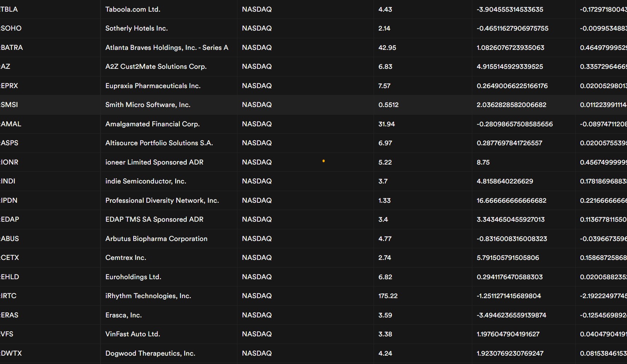Select the DWTX ticker symbol
The image size is (627, 364).
pos(11,353)
